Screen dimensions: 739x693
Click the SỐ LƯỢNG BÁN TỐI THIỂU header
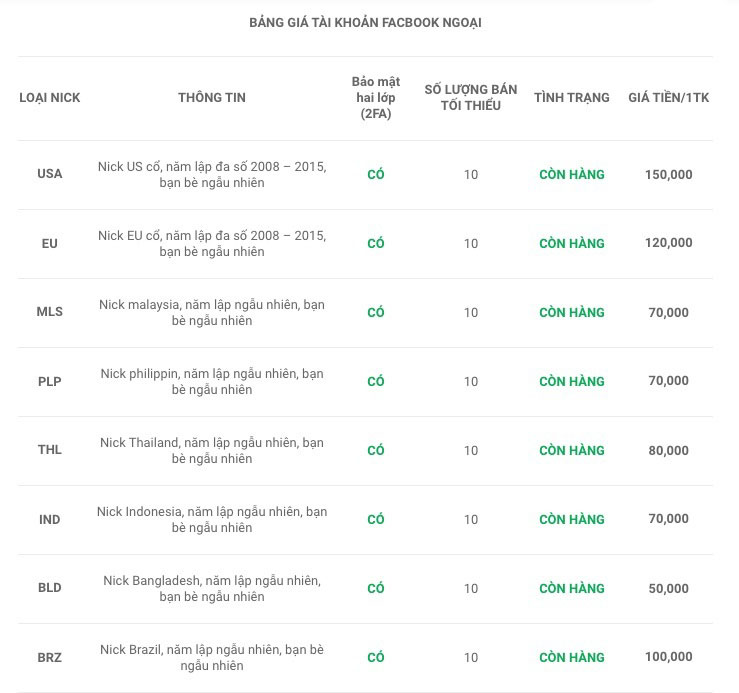[471, 98]
